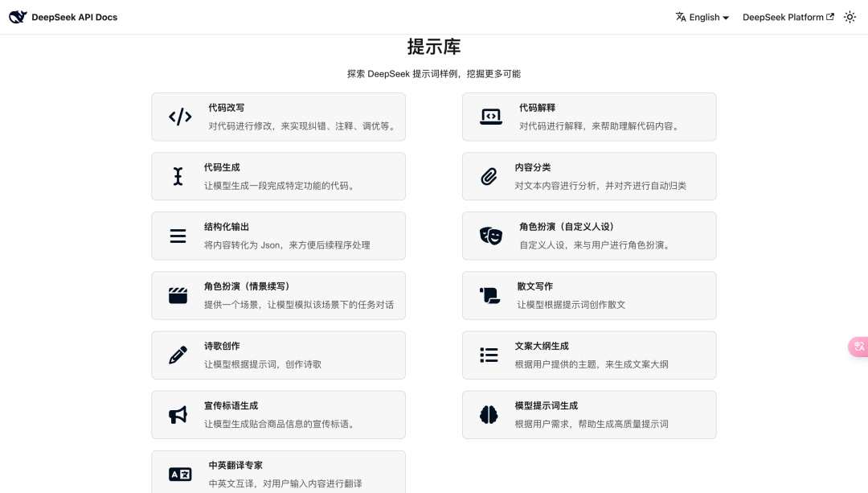Open the 散文写作 prompt card
This screenshot has height=493, width=868.
tap(589, 295)
